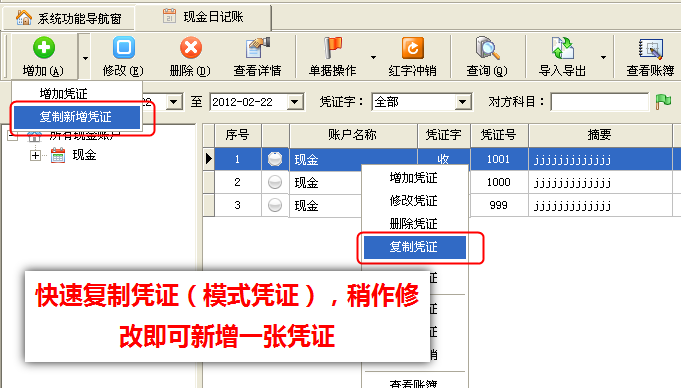The image size is (681, 388).
Task: Toggle the round marker on row 2
Action: coord(274,182)
